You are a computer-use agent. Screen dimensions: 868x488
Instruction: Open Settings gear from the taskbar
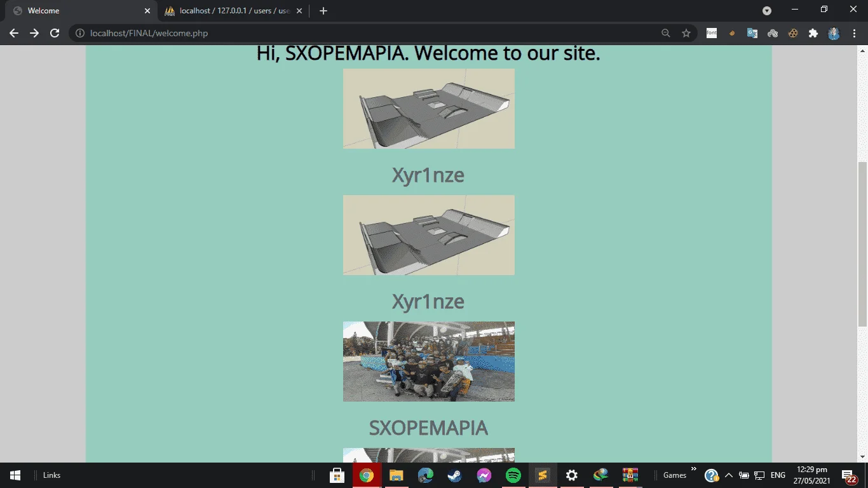pyautogui.click(x=572, y=475)
